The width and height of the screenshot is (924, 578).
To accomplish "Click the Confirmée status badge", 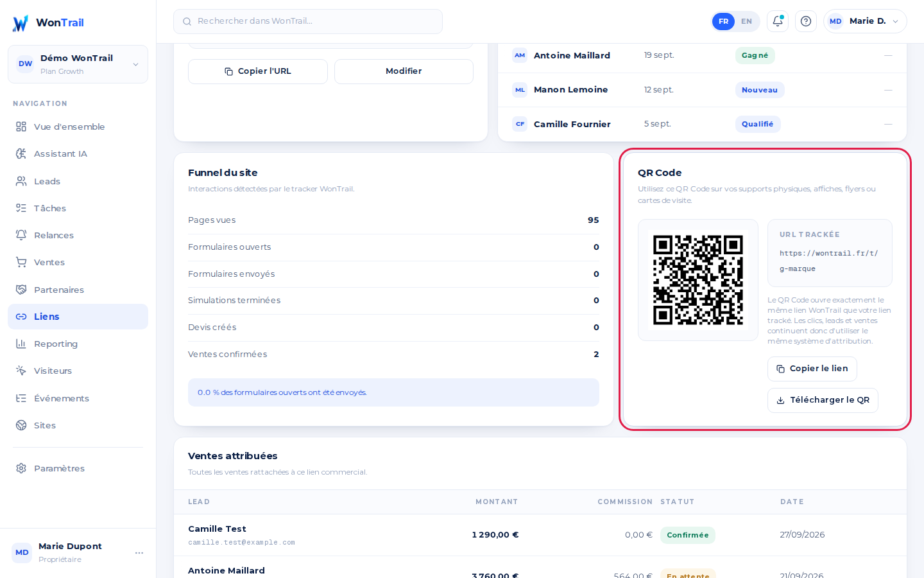I will coord(688,535).
